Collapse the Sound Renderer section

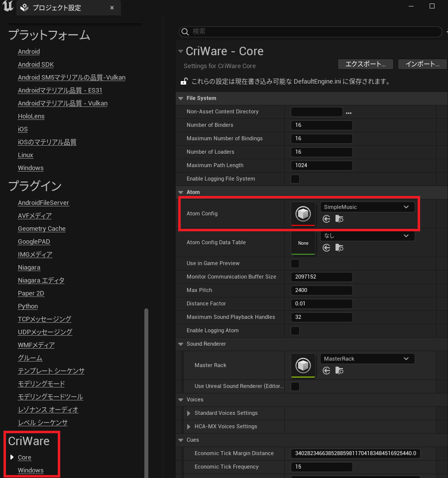(x=181, y=344)
